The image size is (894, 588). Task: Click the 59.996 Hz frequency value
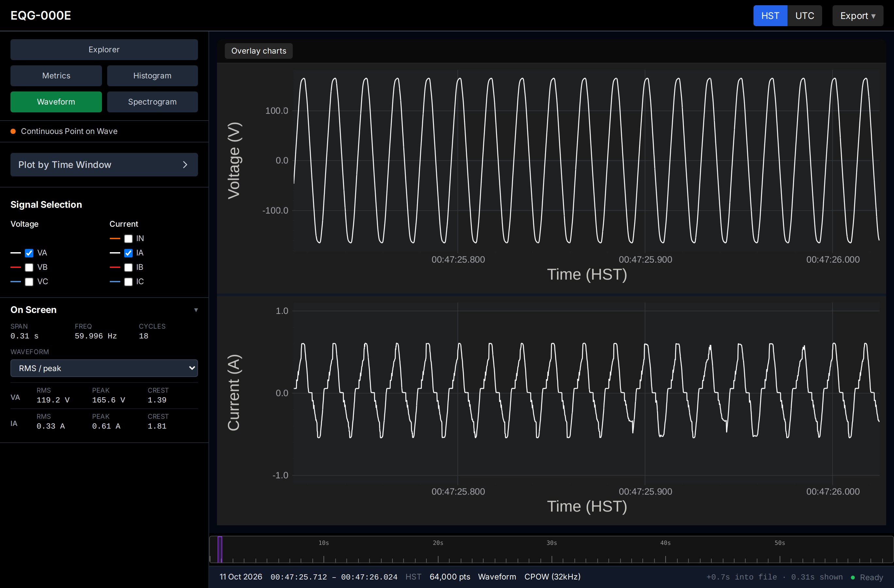[95, 336]
